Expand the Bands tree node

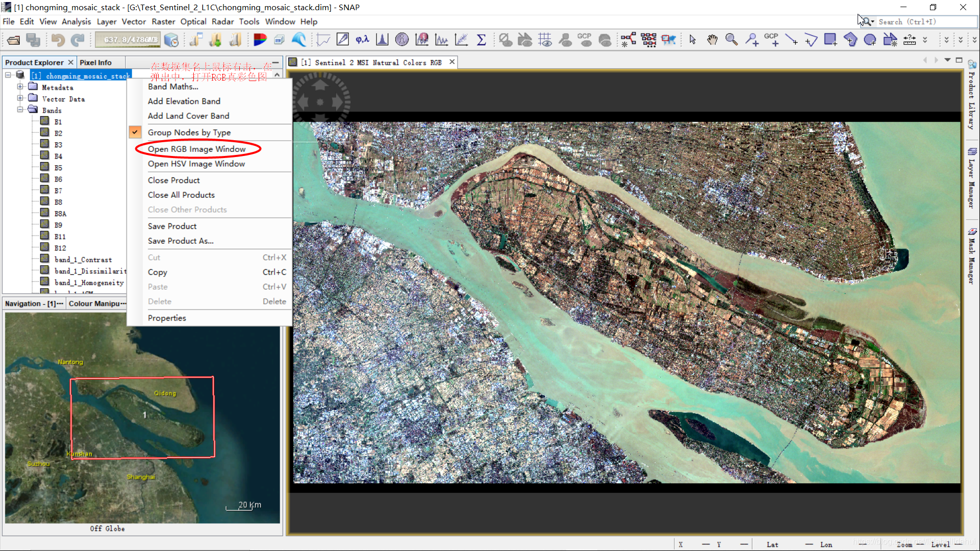pos(21,110)
